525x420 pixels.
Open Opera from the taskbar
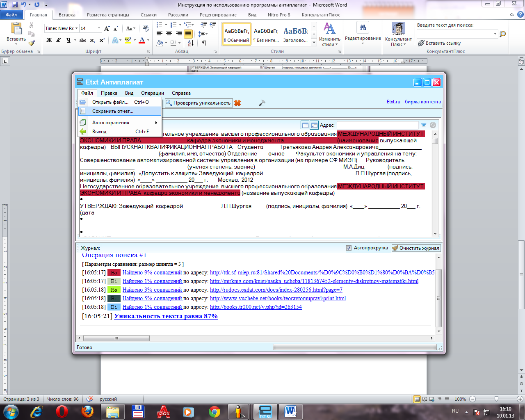tap(62, 411)
